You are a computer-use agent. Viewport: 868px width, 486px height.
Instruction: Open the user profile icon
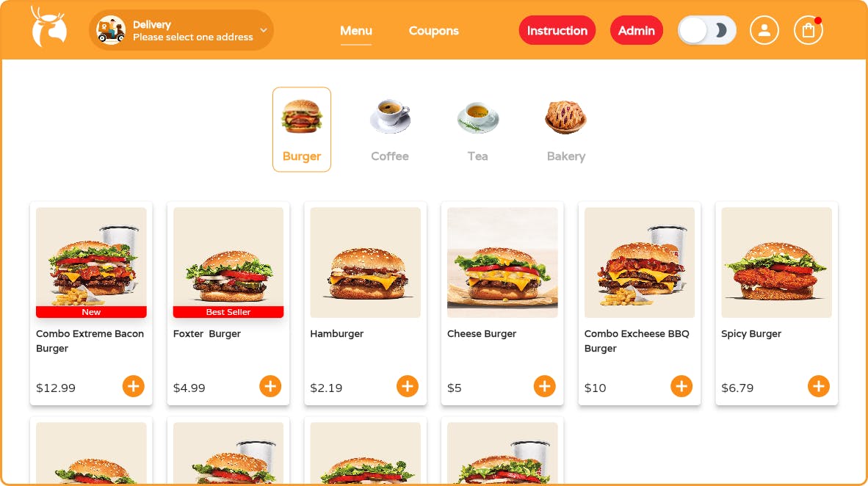[764, 30]
